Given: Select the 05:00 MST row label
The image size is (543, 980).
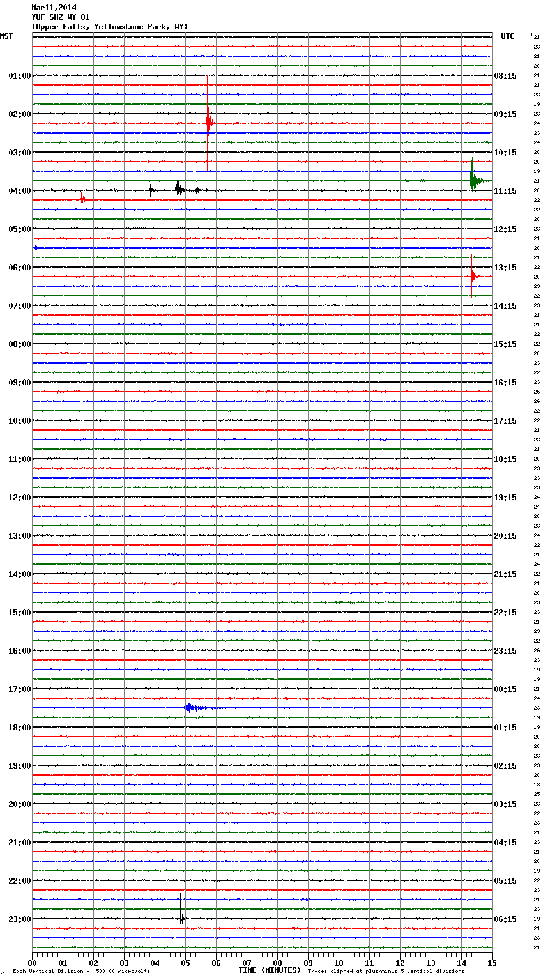Looking at the screenshot, I should (x=20, y=229).
